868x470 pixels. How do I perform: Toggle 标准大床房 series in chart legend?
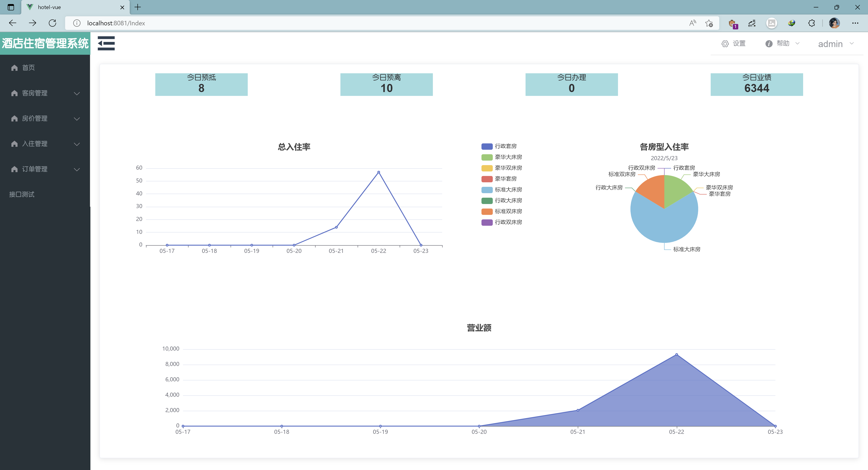(502, 190)
